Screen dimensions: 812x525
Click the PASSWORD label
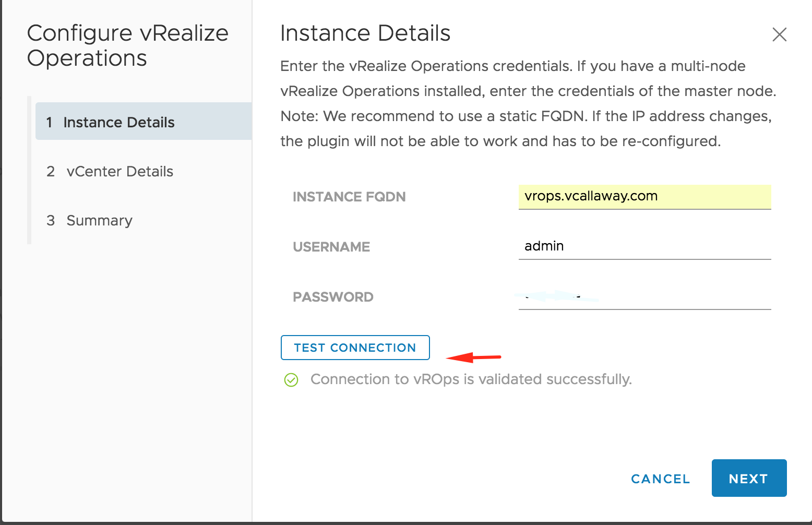pos(333,297)
